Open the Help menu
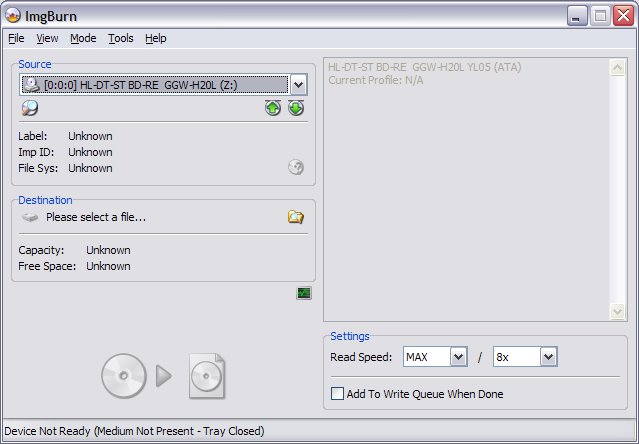 156,38
